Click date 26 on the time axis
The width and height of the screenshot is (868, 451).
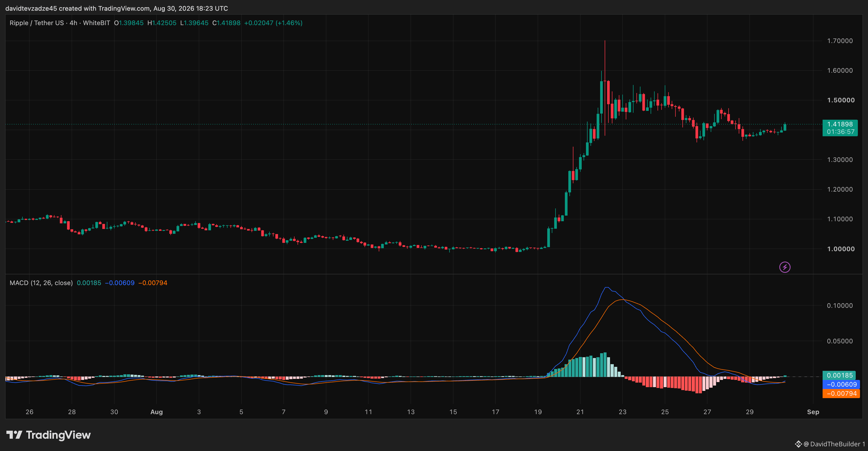coord(30,412)
